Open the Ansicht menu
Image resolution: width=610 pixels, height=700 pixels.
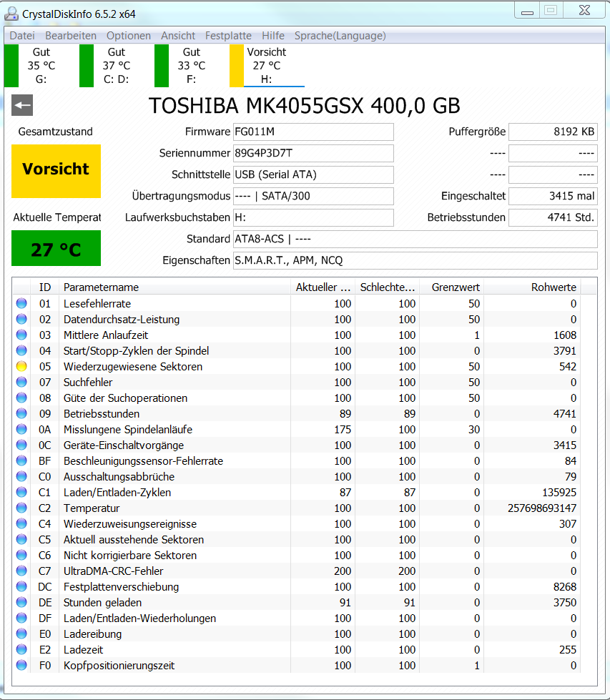[178, 36]
